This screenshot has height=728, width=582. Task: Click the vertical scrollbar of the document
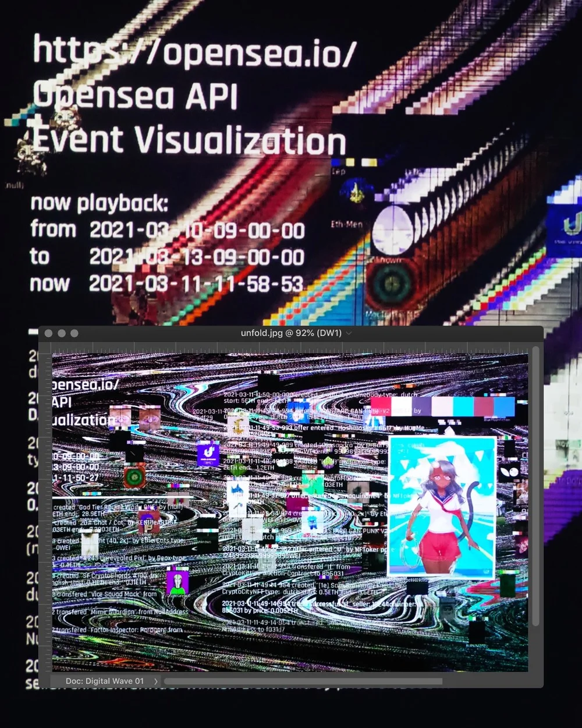(x=535, y=486)
